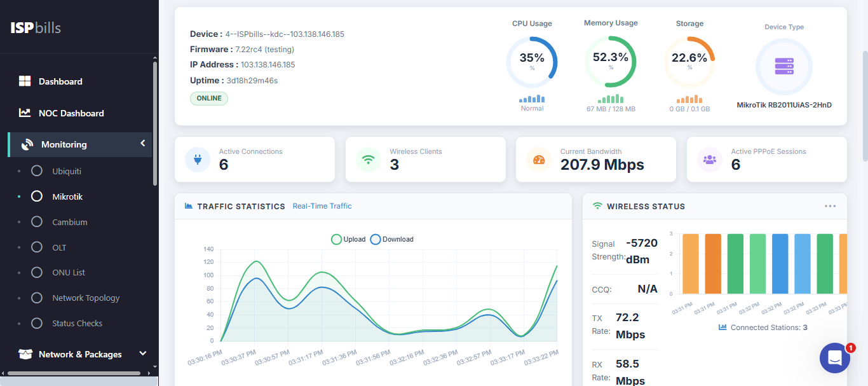Click the Active Connections shield icon

tap(197, 159)
